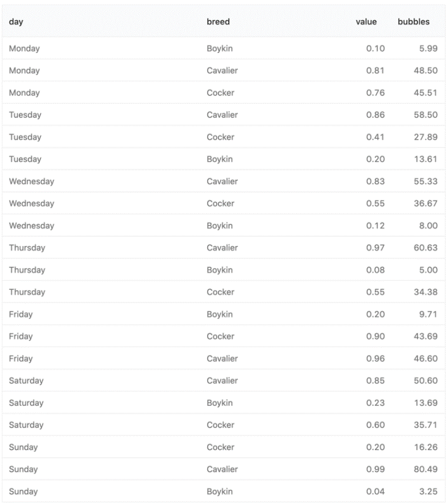Select the bubbles cell 34.38
The width and height of the screenshot is (448, 504).
[x=425, y=292]
